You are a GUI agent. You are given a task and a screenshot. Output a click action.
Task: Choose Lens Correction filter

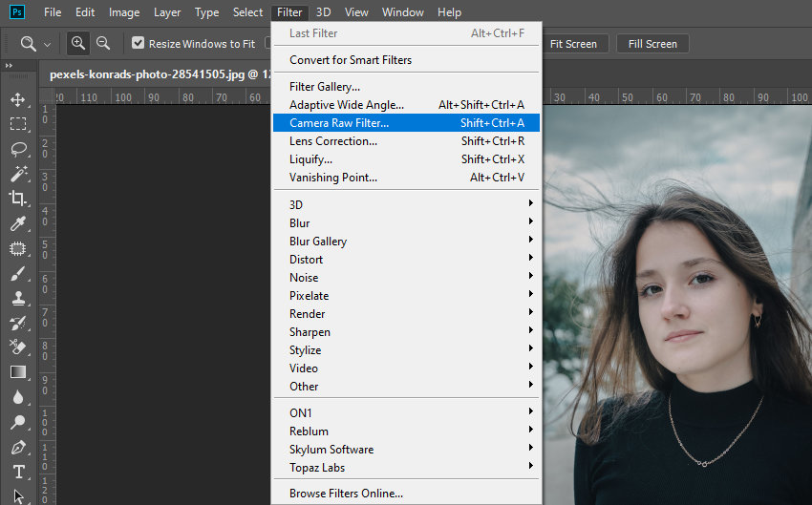407,140
